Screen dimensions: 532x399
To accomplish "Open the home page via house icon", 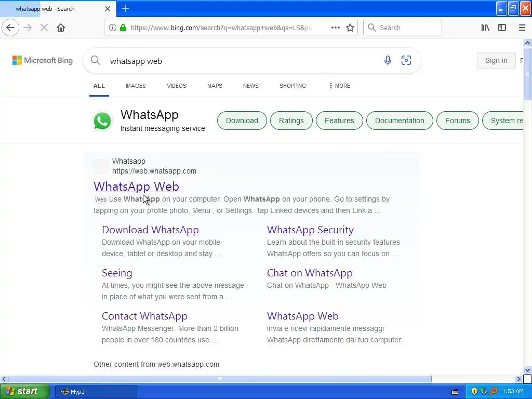I will (x=61, y=28).
